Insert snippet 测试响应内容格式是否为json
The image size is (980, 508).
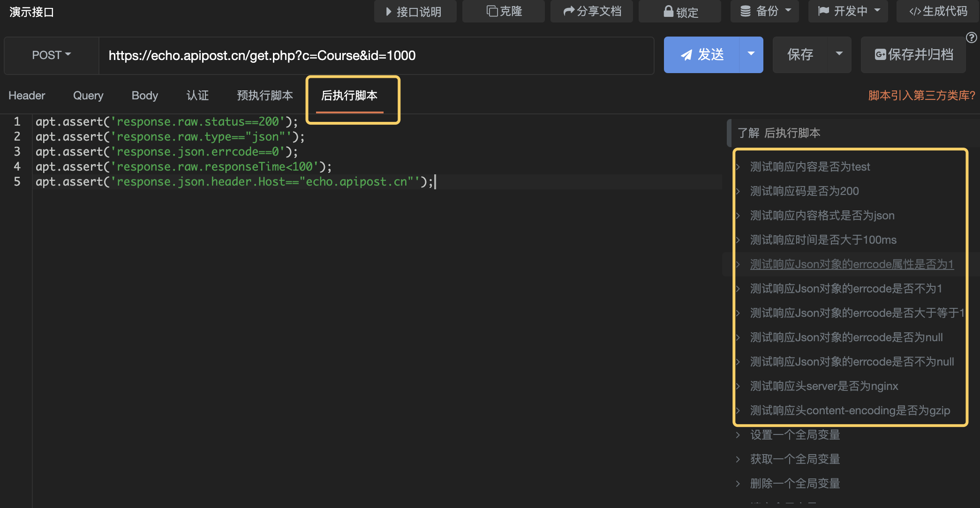822,216
